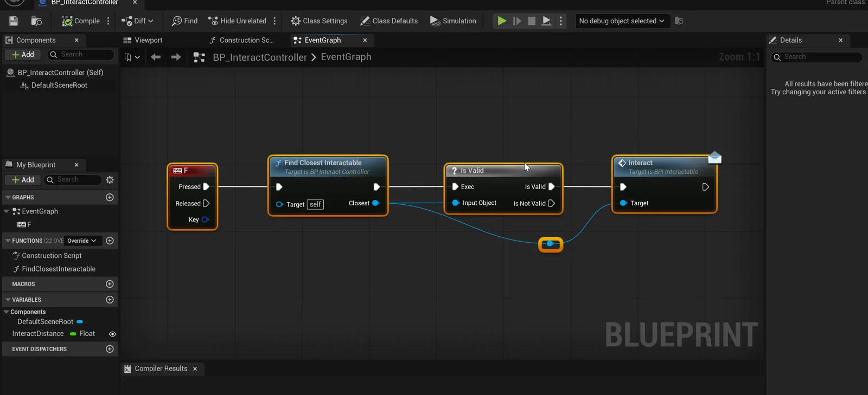This screenshot has width=868, height=395.
Task: Toggle Hide Unrelated nodes
Action: [237, 21]
